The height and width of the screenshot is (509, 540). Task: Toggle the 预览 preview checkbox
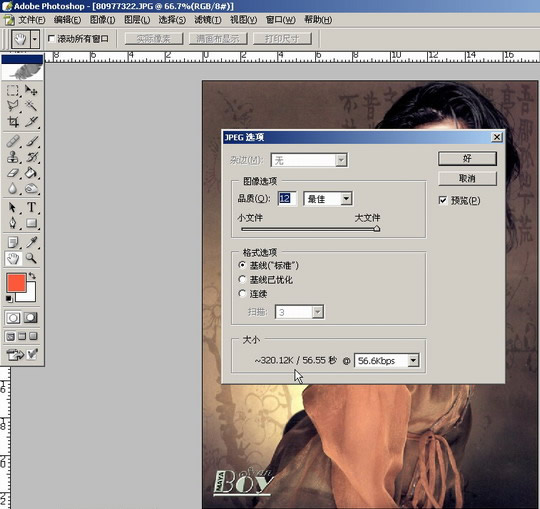[x=443, y=200]
